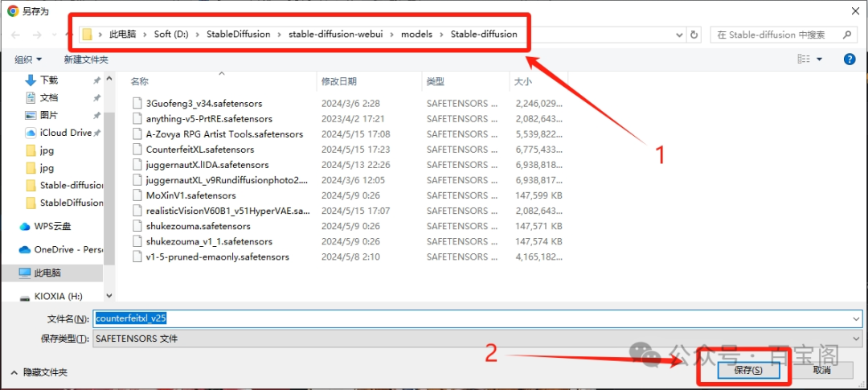
Task: Click the search magnifier icon
Action: pyautogui.click(x=846, y=35)
